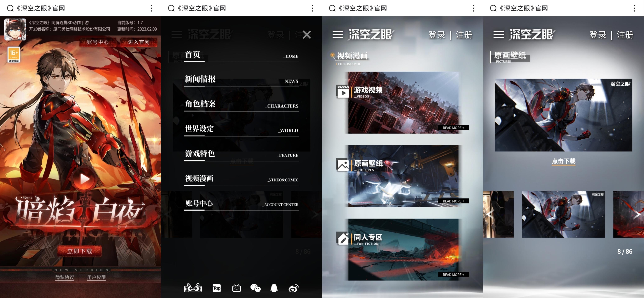Image resolution: width=644 pixels, height=298 pixels.
Task: Click the 立即下载 download button
Action: [79, 251]
